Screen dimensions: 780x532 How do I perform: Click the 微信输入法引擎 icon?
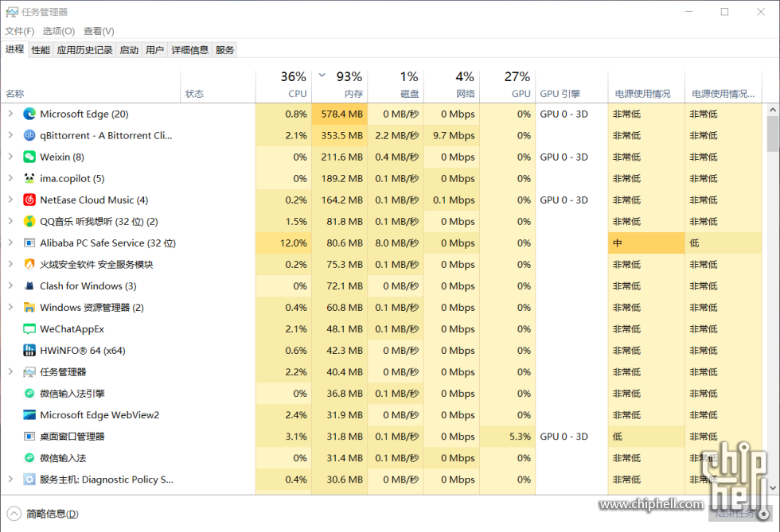click(x=29, y=394)
